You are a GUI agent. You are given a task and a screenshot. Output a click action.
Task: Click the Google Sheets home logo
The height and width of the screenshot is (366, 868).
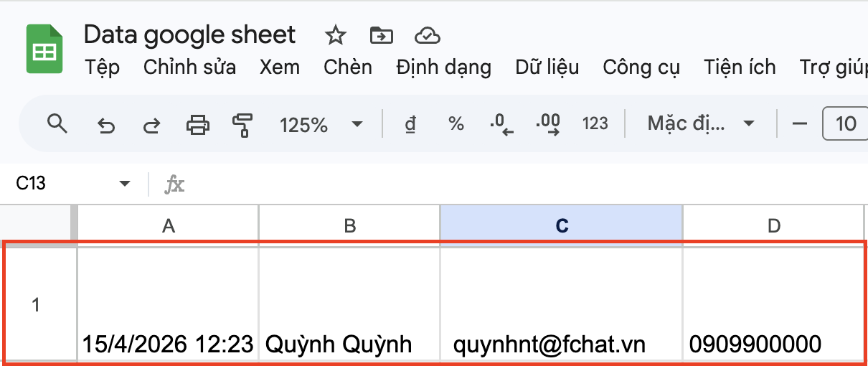point(46,49)
